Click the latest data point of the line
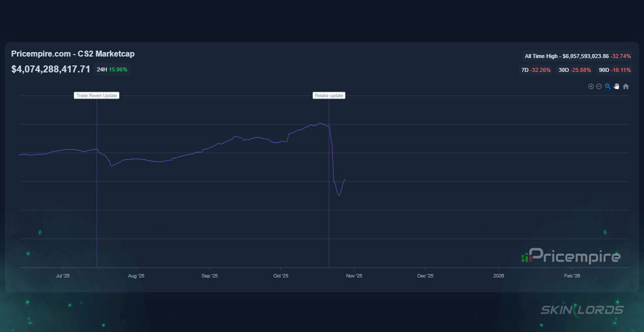Screen dimensions: 644x332 pyautogui.click(x=345, y=180)
